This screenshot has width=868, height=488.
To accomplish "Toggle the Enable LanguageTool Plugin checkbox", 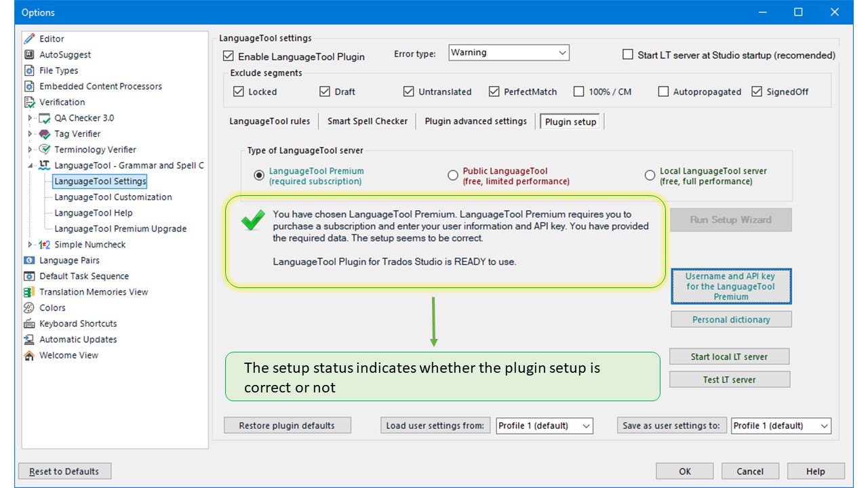I will click(x=229, y=56).
